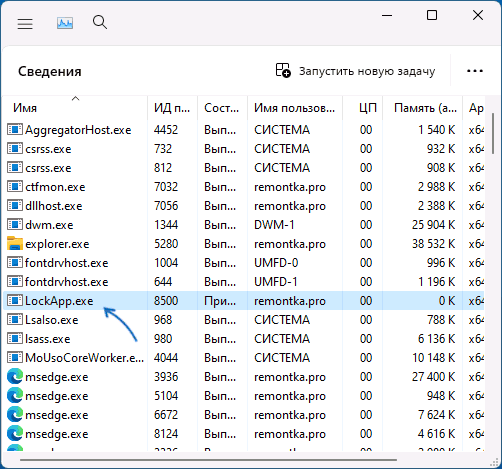Sort by the Память column header

tap(423, 108)
